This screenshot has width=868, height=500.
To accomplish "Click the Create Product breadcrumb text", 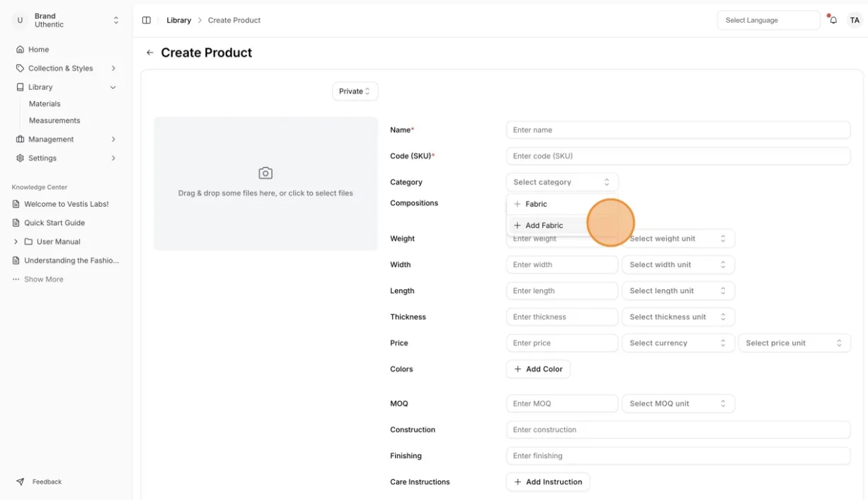I will (234, 21).
